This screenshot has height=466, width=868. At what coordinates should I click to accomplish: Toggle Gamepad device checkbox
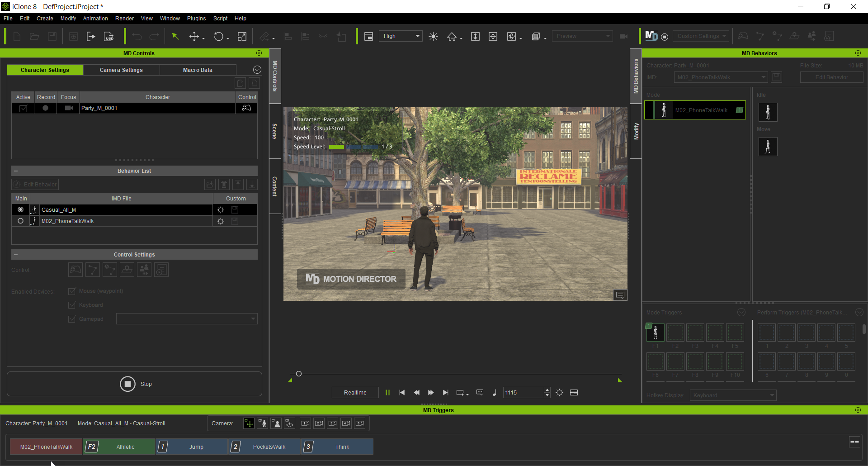[x=71, y=319]
